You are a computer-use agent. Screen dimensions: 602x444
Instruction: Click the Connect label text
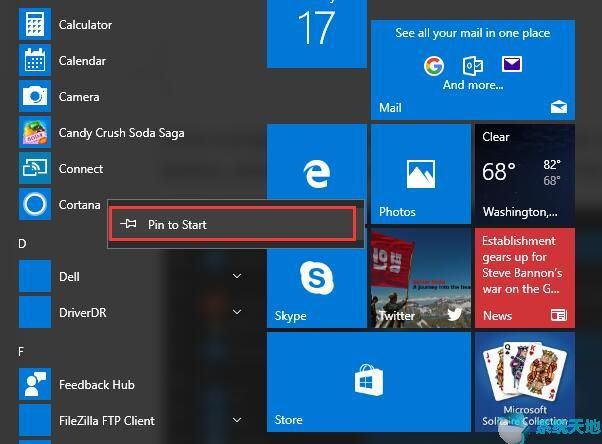(x=81, y=169)
